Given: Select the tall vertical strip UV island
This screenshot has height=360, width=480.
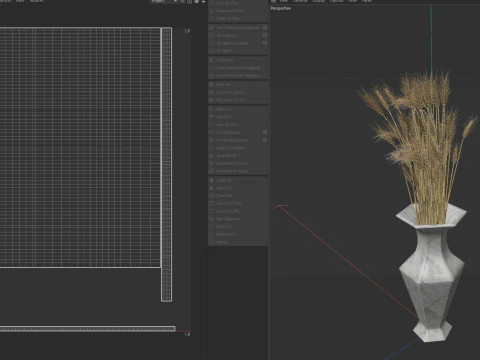Looking at the screenshot, I should (166, 165).
